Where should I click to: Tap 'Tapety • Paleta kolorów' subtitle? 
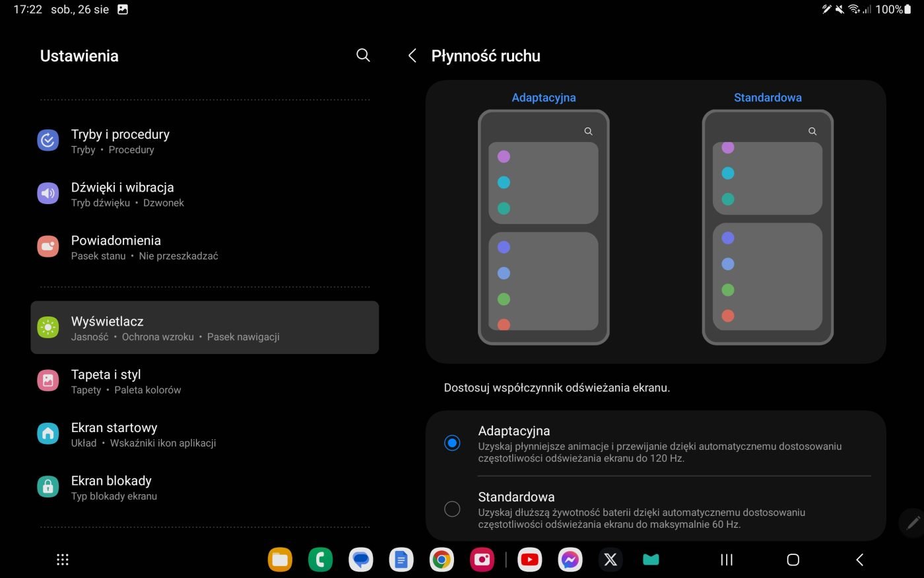click(126, 390)
